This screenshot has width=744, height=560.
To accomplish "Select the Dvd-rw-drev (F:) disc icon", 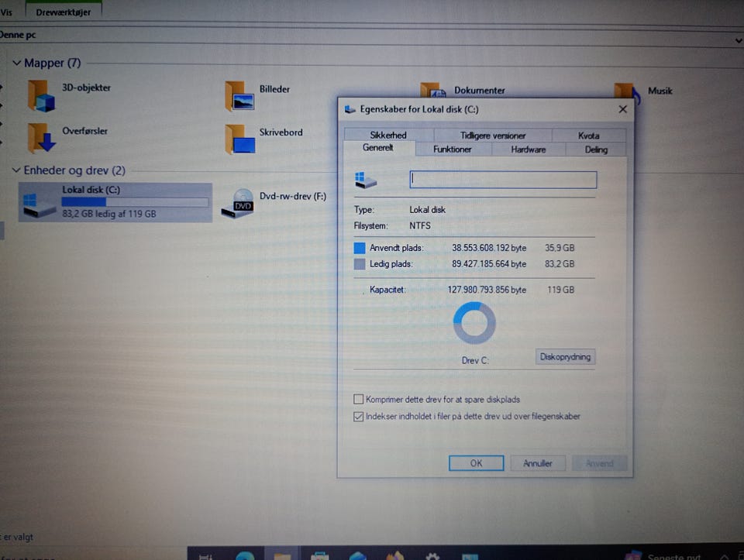I will [238, 204].
